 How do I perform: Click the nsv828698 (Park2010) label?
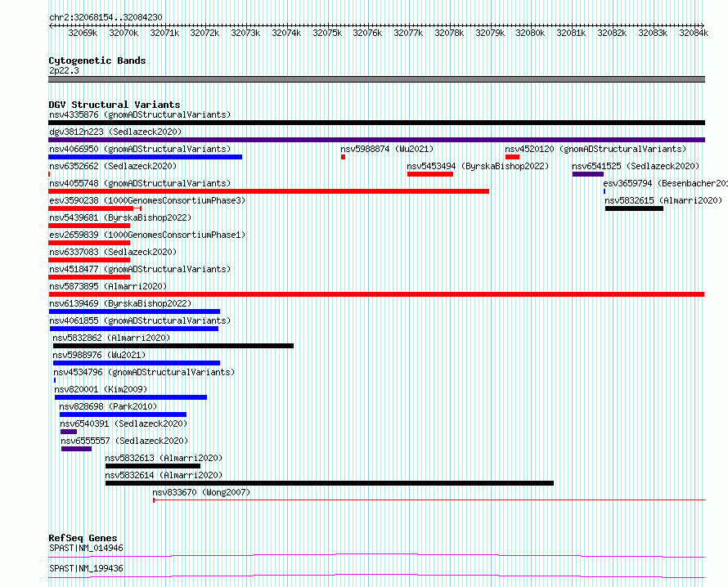(108, 406)
